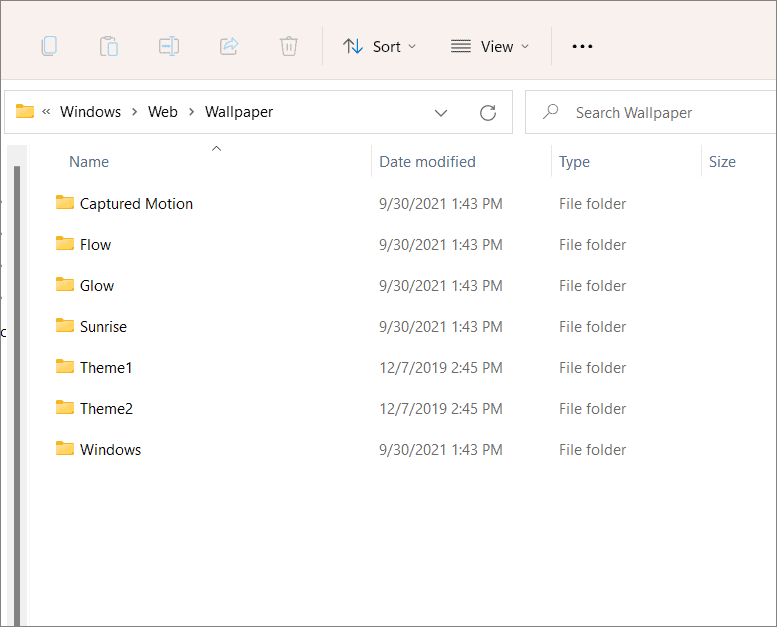Select the Theme1 folder name

106,368
